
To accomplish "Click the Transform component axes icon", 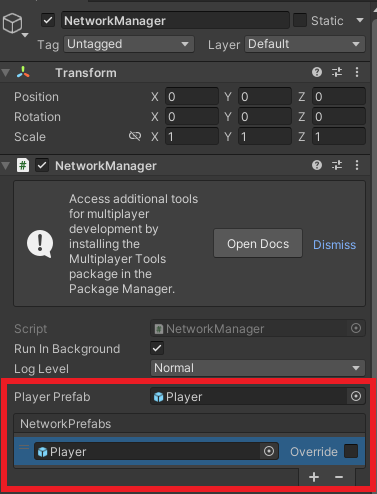I will click(23, 72).
